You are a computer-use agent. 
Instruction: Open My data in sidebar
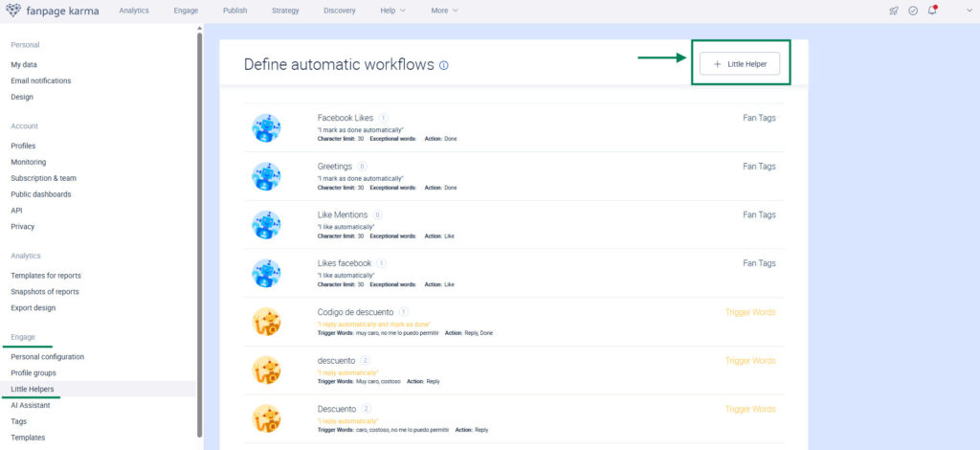point(24,64)
